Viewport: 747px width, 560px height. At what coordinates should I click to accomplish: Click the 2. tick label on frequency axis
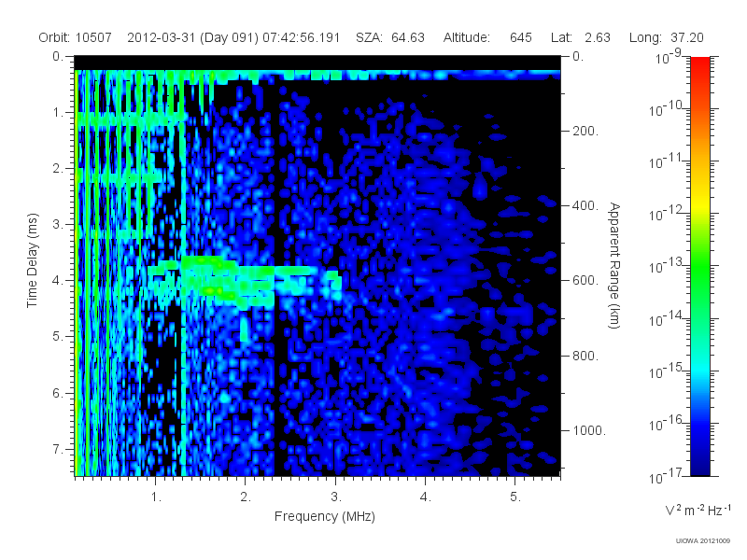pos(246,497)
